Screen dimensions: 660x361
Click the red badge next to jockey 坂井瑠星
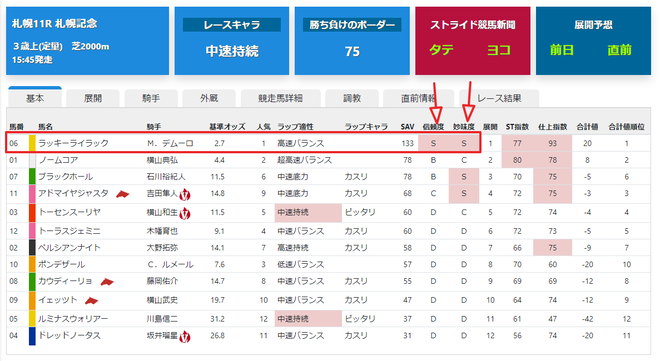pyautogui.click(x=185, y=337)
